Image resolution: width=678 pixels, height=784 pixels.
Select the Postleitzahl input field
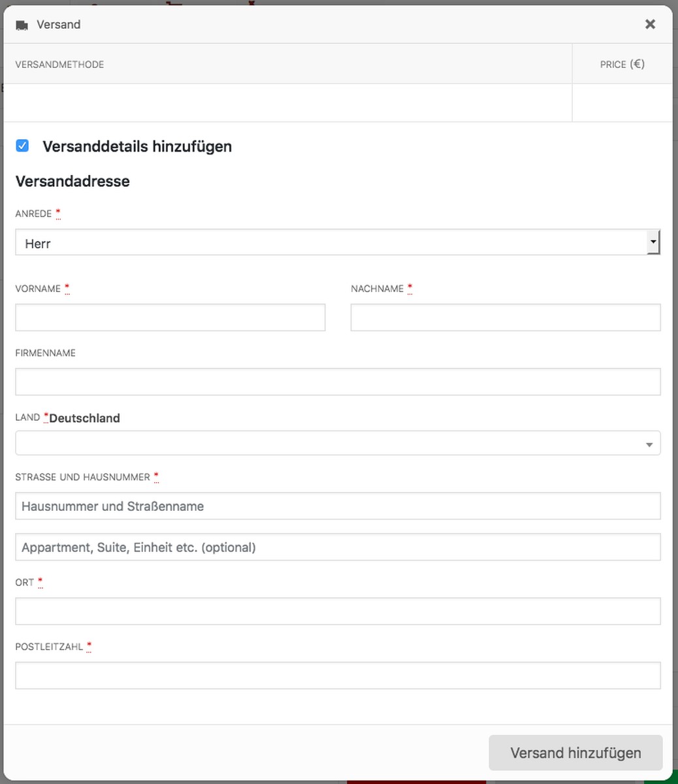(x=338, y=676)
